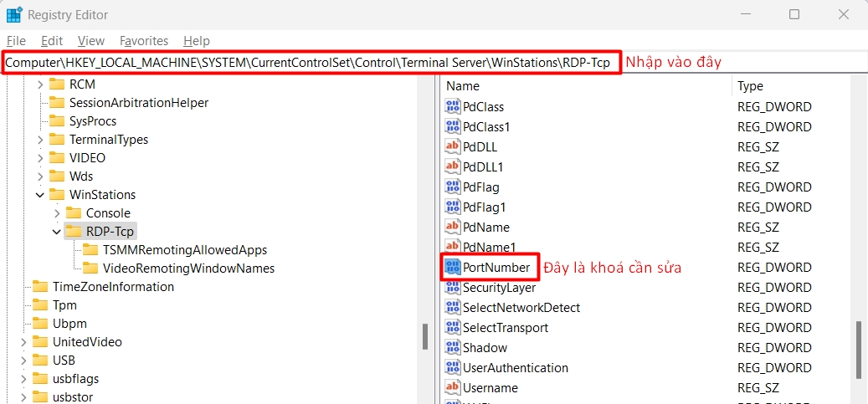This screenshot has height=404, width=868.
Task: Open the File menu
Action: [x=16, y=40]
